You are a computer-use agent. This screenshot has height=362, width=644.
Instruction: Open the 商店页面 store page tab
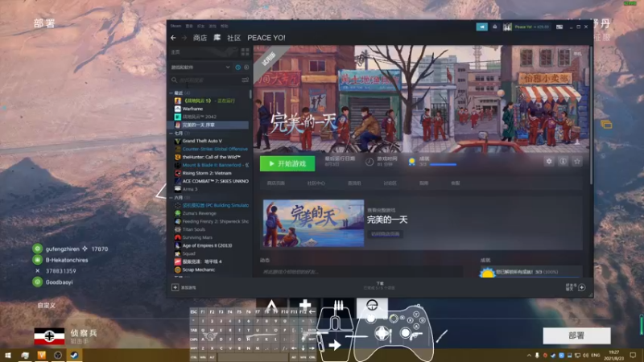point(275,183)
